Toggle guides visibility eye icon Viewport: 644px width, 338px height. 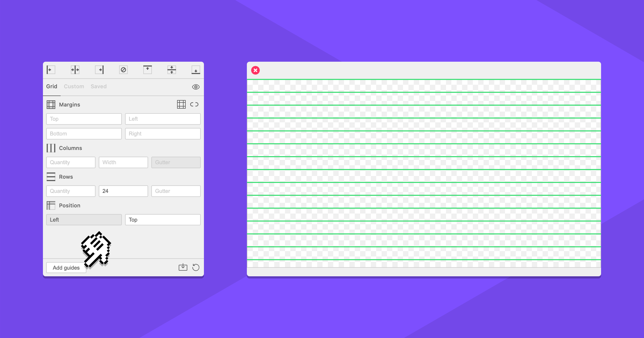pyautogui.click(x=196, y=87)
